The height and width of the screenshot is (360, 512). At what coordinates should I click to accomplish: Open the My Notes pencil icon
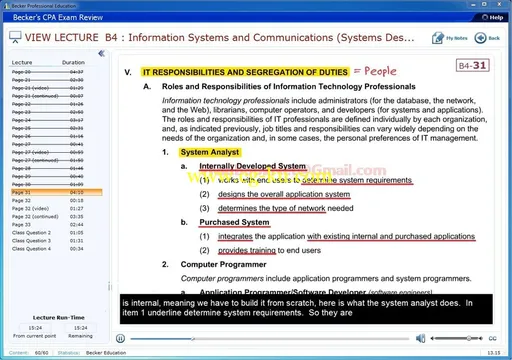coord(438,38)
